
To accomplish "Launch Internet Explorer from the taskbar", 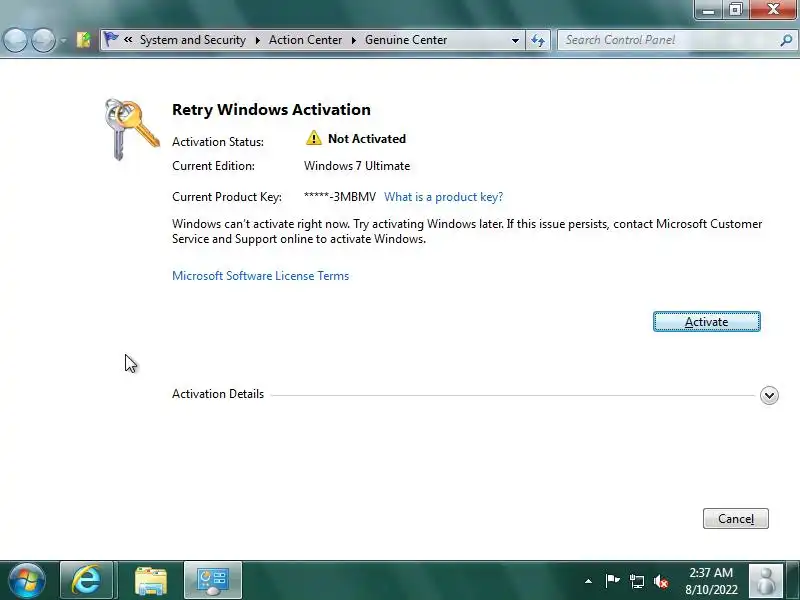I will (86, 580).
